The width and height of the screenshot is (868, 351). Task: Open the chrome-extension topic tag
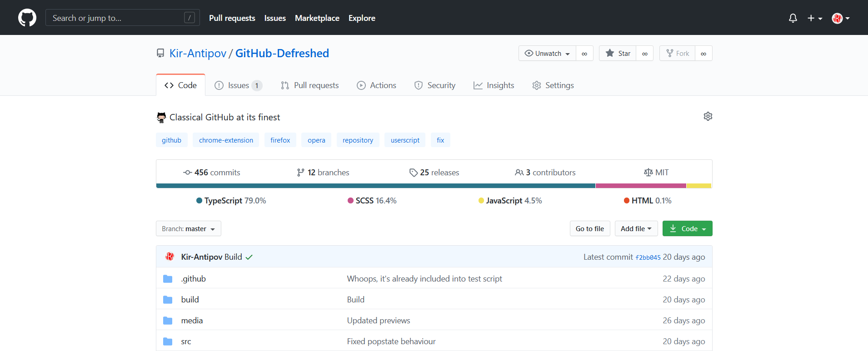click(x=226, y=140)
